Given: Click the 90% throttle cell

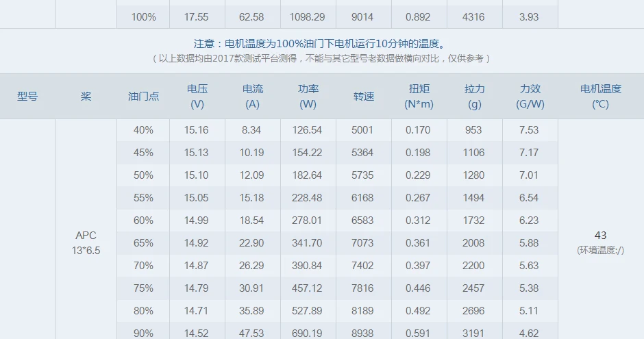Looking at the screenshot, I should pyautogui.click(x=143, y=334).
